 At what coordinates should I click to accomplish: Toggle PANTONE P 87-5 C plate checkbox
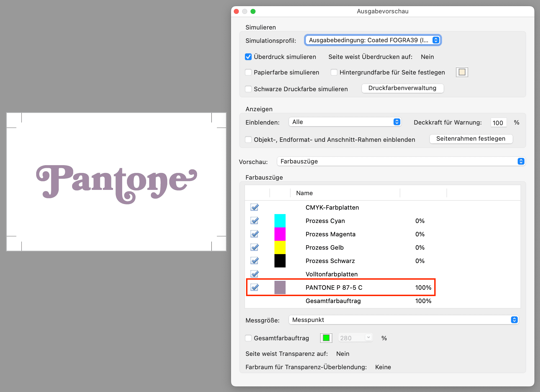tap(255, 287)
